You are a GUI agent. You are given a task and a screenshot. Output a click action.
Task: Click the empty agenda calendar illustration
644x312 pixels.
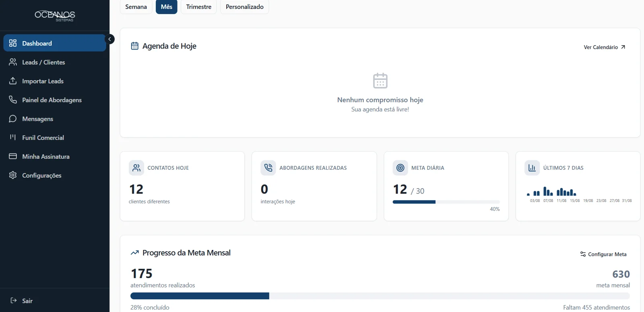point(380,81)
